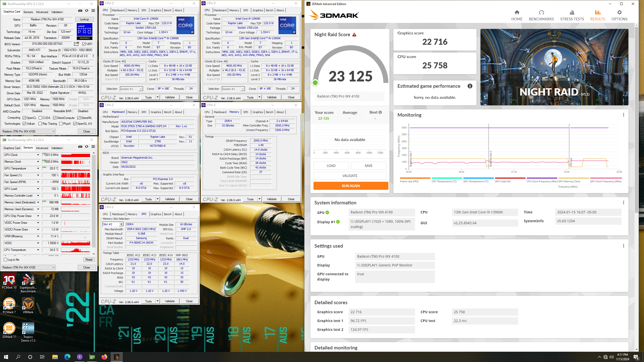Toggle the DirectCompute checkbox in GPU-Z
The image size is (644, 362).
coord(55,118)
